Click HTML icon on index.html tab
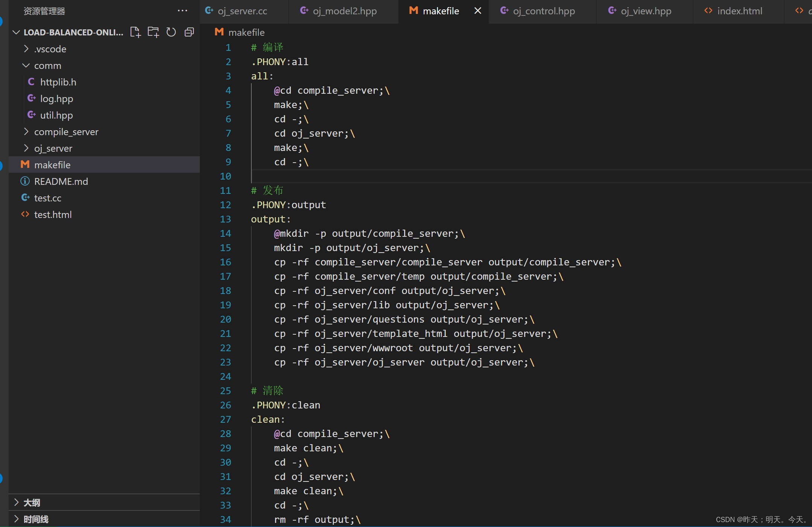Image resolution: width=812 pixels, height=527 pixels. pyautogui.click(x=709, y=11)
